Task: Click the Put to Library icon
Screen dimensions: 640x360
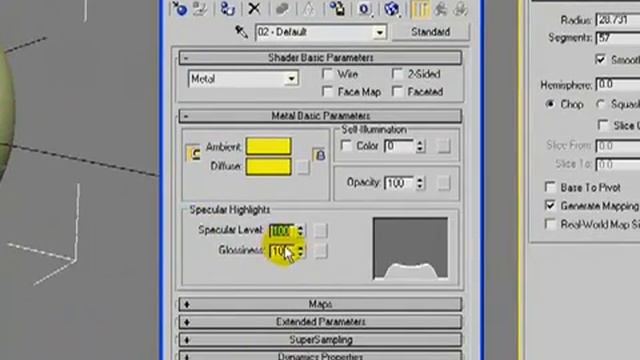Action: (337, 9)
